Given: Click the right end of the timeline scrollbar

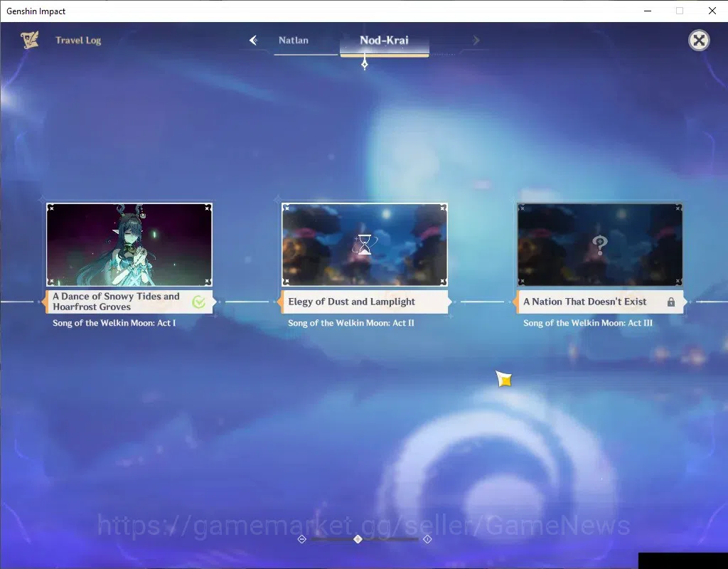Looking at the screenshot, I should click(x=427, y=539).
